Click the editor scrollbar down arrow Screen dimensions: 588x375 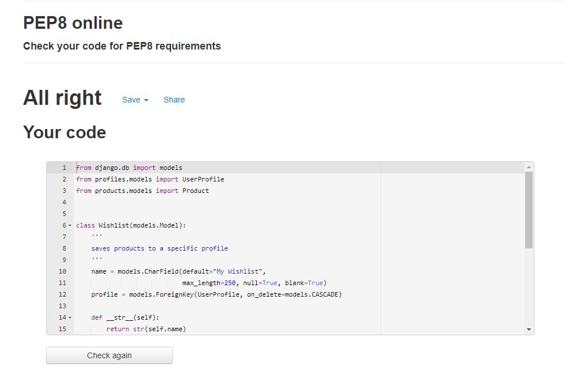point(529,329)
